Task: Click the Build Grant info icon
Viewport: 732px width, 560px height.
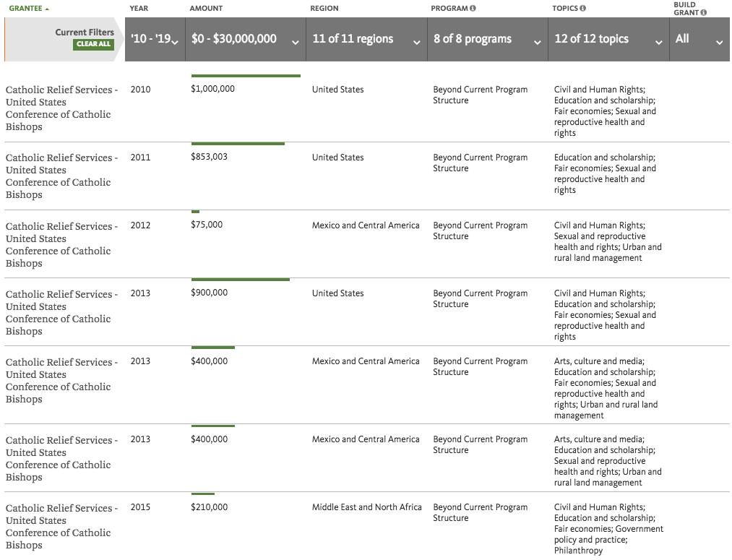Action: coord(704,12)
